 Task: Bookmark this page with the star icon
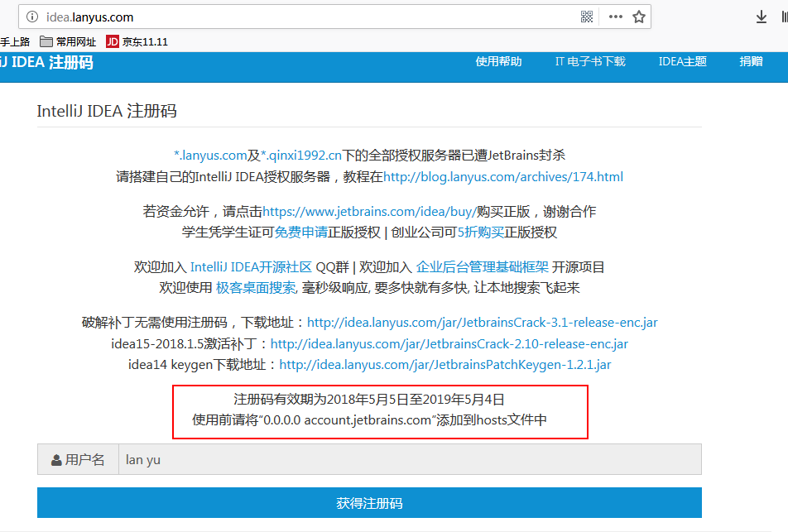click(x=639, y=17)
